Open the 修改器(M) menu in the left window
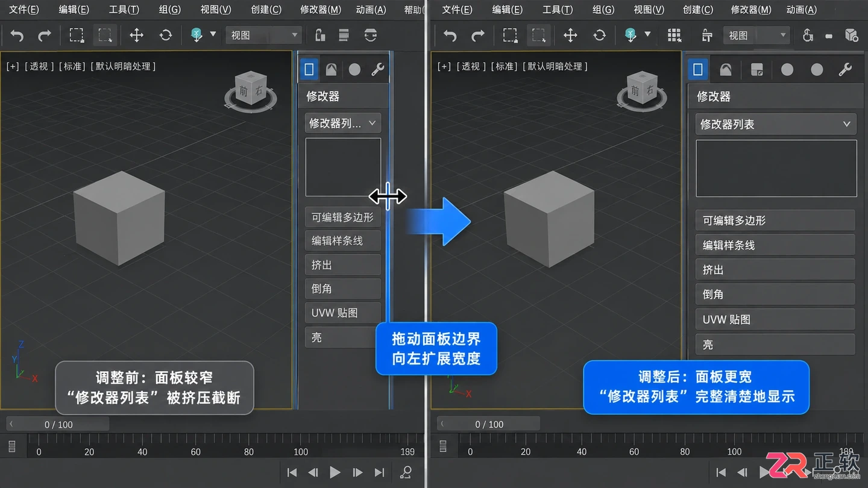The image size is (868, 488). (320, 10)
